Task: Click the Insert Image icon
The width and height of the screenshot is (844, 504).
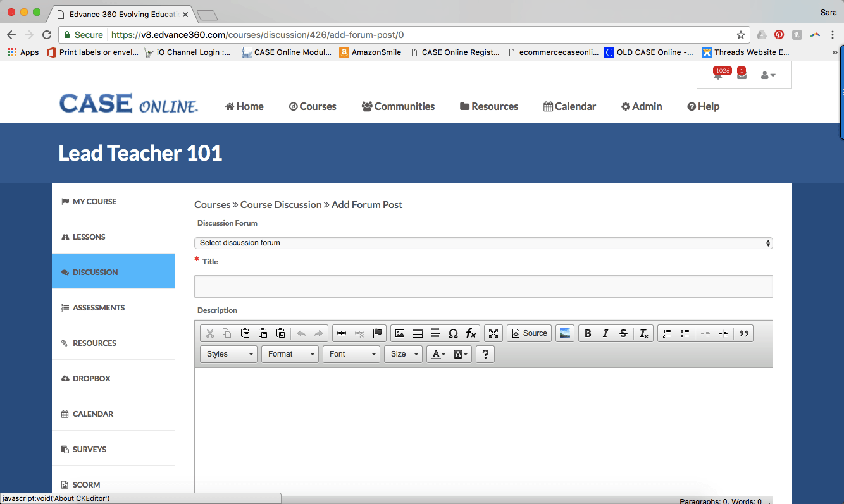Action: [400, 333]
